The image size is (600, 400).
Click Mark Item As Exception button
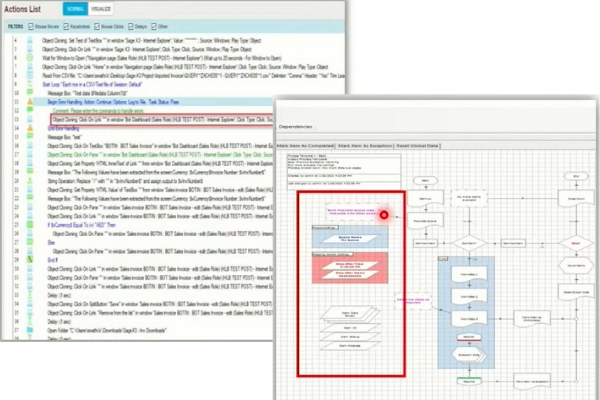pyautogui.click(x=365, y=146)
